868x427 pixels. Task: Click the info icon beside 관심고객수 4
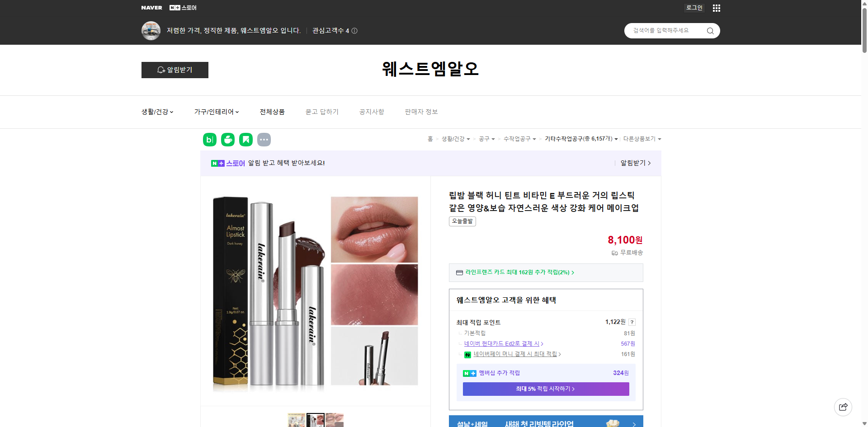point(355,31)
